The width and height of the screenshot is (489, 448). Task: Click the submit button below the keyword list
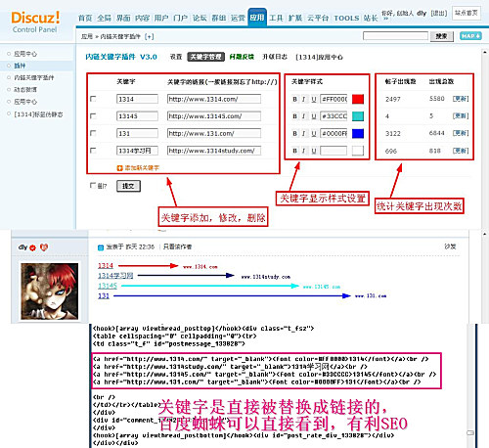[128, 186]
